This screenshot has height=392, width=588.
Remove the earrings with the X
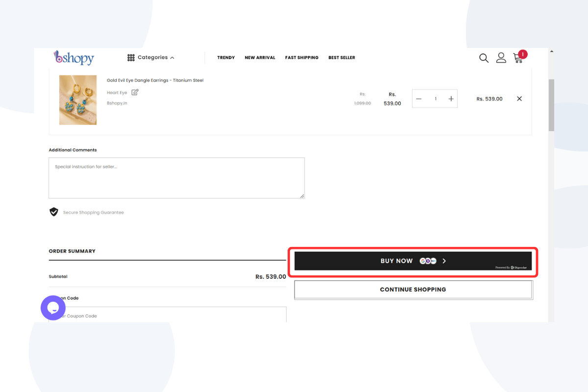[519, 99]
